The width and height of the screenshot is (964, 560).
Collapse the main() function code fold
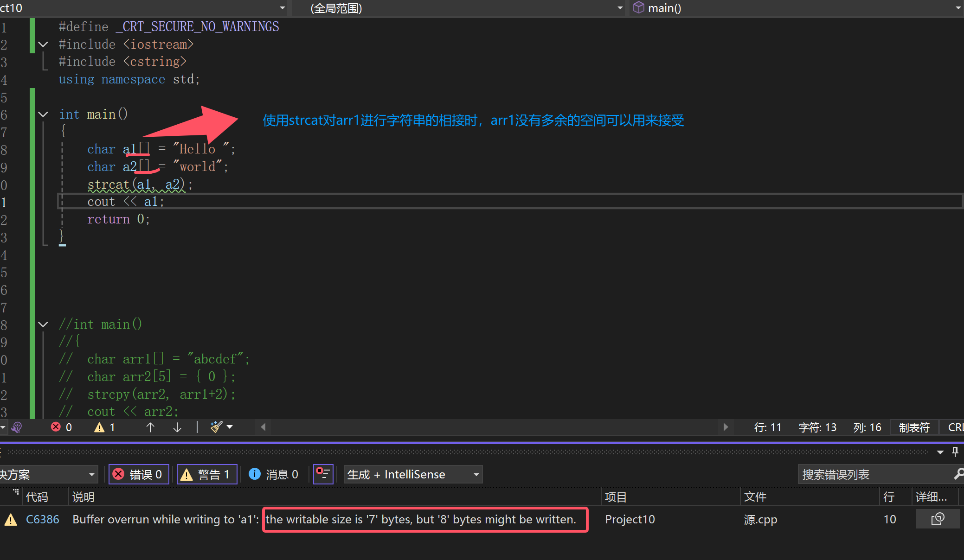tap(43, 114)
